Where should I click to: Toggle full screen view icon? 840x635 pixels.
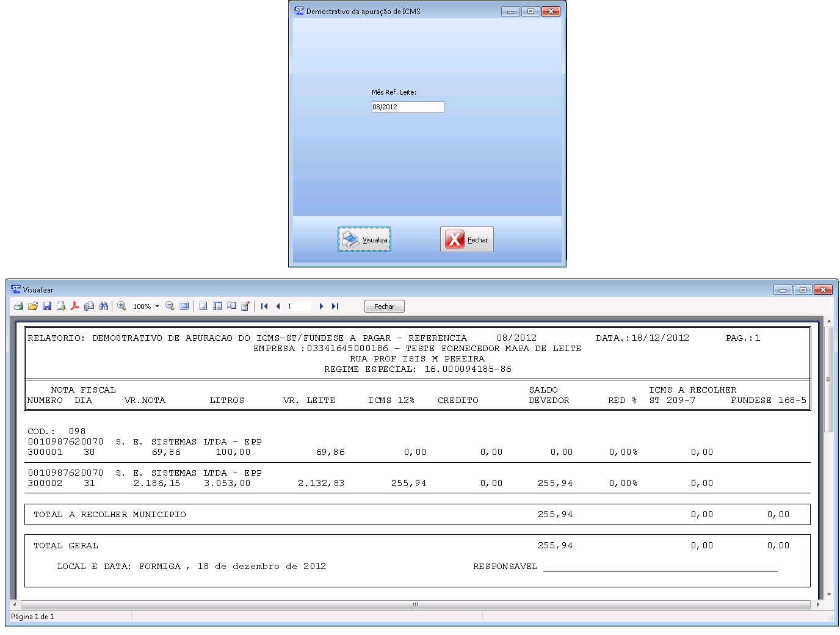[184, 306]
